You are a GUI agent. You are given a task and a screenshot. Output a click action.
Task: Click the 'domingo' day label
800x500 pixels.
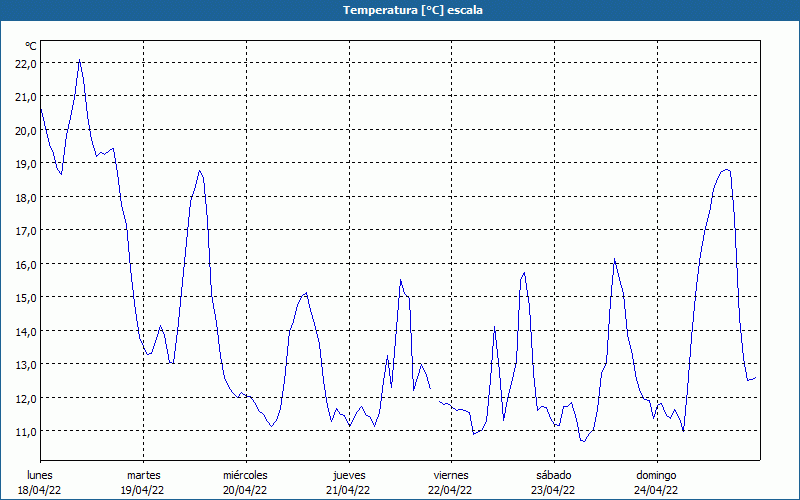656,476
